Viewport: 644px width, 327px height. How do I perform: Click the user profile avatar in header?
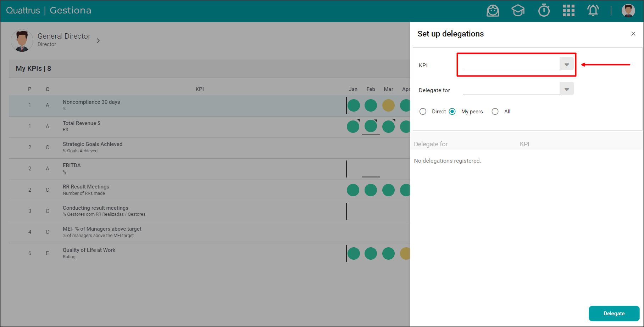(x=628, y=11)
